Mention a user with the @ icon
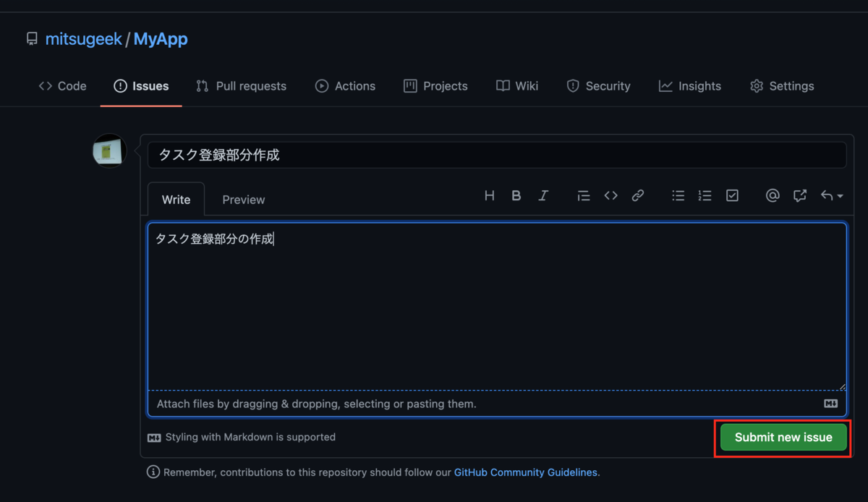The height and width of the screenshot is (502, 868). tap(772, 195)
